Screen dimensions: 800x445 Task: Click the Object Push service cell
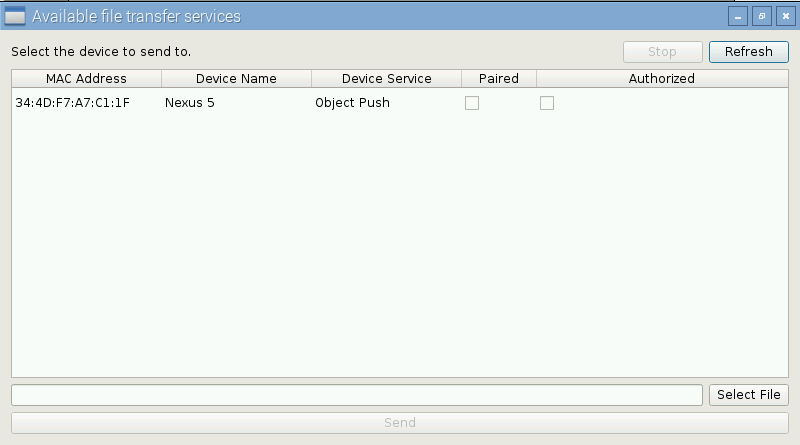coord(352,102)
